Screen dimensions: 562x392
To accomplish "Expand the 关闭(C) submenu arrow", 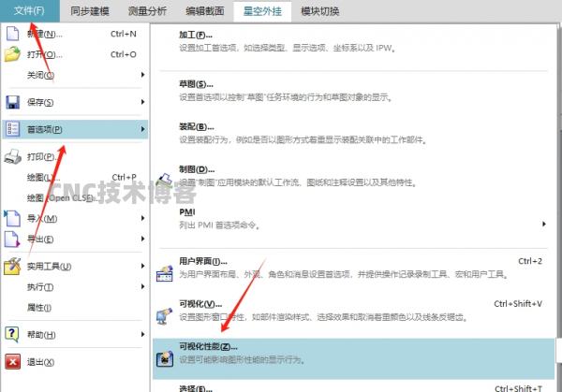I will (142, 75).
